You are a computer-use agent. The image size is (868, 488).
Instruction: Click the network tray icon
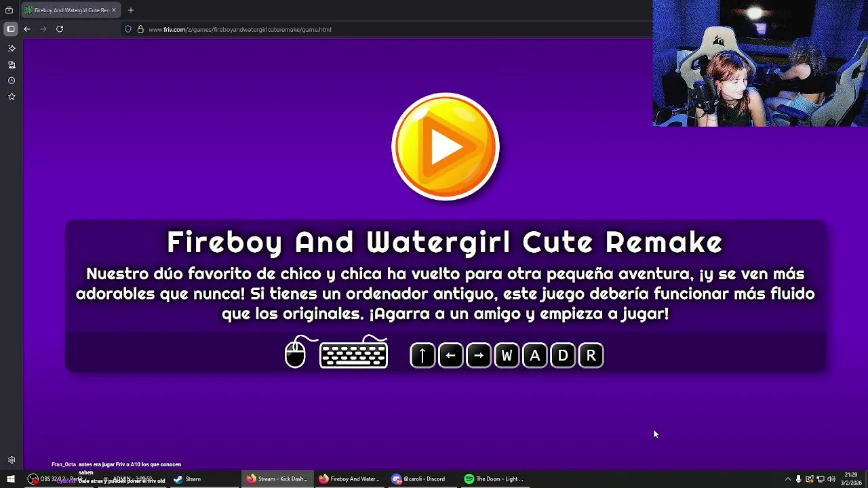point(821,479)
